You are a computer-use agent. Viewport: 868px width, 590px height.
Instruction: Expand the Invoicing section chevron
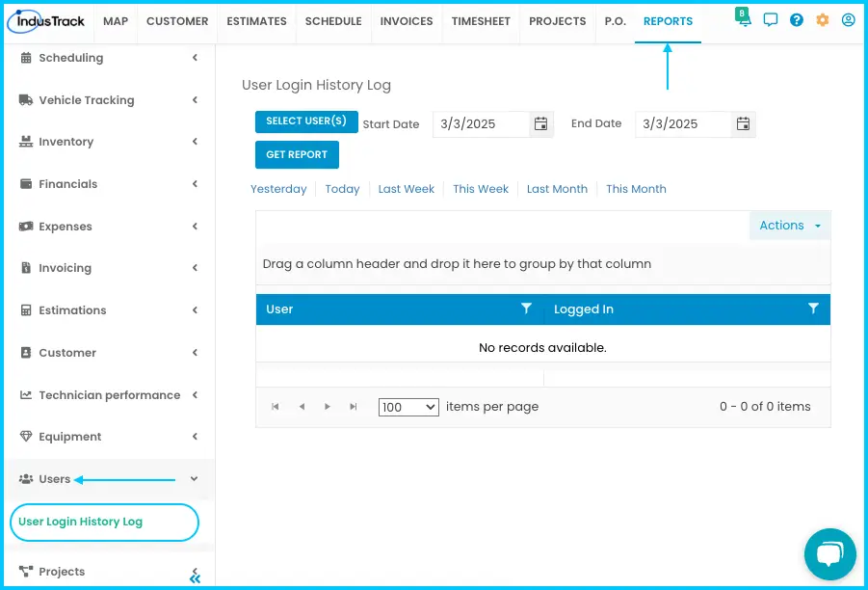coord(195,268)
